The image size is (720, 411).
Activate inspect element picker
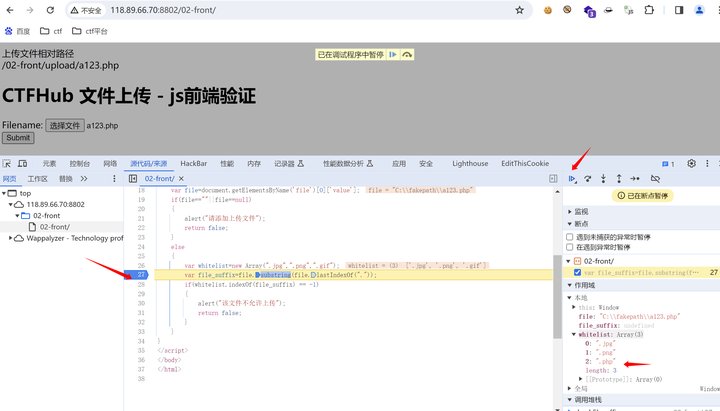(6, 163)
